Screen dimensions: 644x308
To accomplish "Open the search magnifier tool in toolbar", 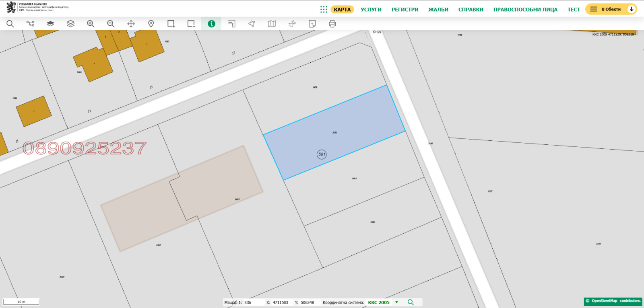I will 10,24.
